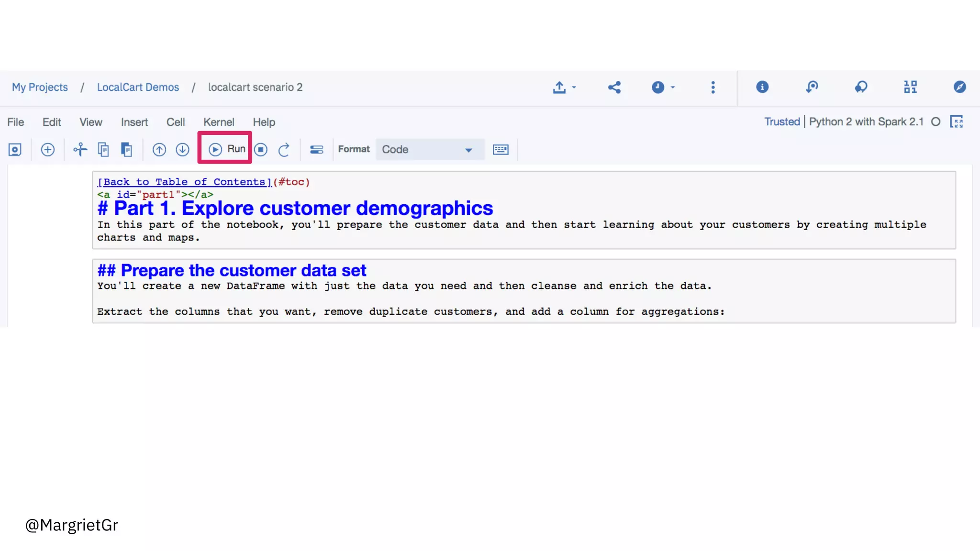
Task: Open the Kernel menu
Action: [219, 122]
